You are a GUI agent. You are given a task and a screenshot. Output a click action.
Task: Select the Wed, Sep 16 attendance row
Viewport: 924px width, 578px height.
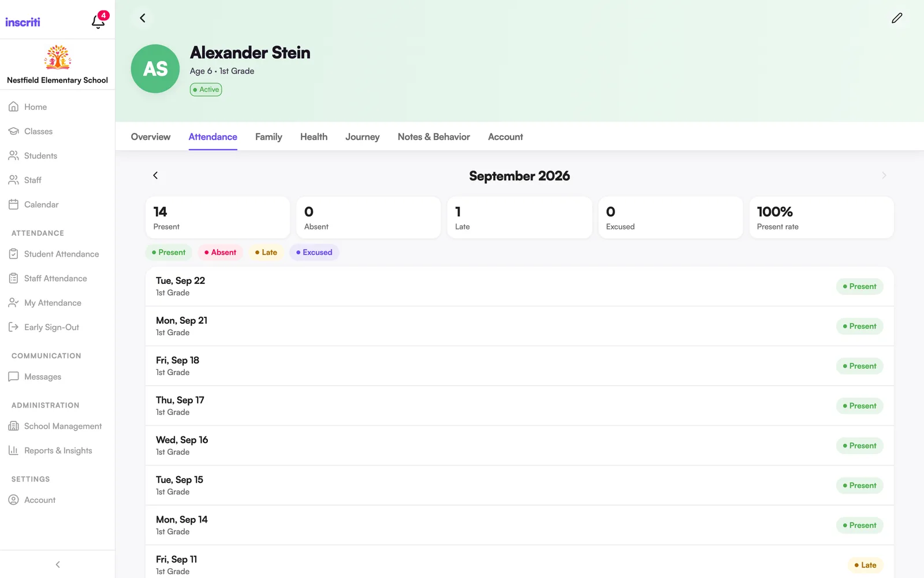pos(520,446)
